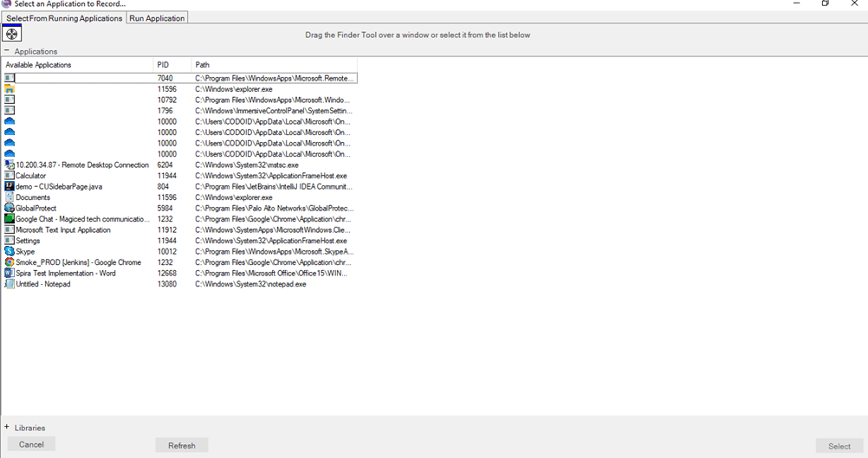Viewport: 868px width, 458px height.
Task: Click the Chrome icon beside Smoke_PROD Jenkins
Action: pyautogui.click(x=10, y=262)
